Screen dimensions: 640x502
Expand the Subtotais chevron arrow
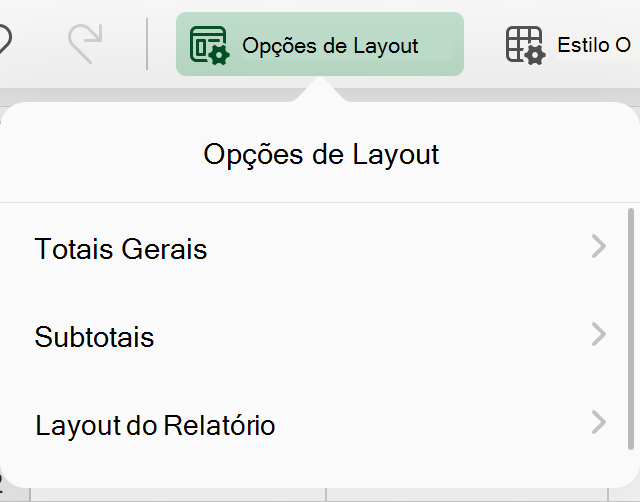[x=599, y=335]
